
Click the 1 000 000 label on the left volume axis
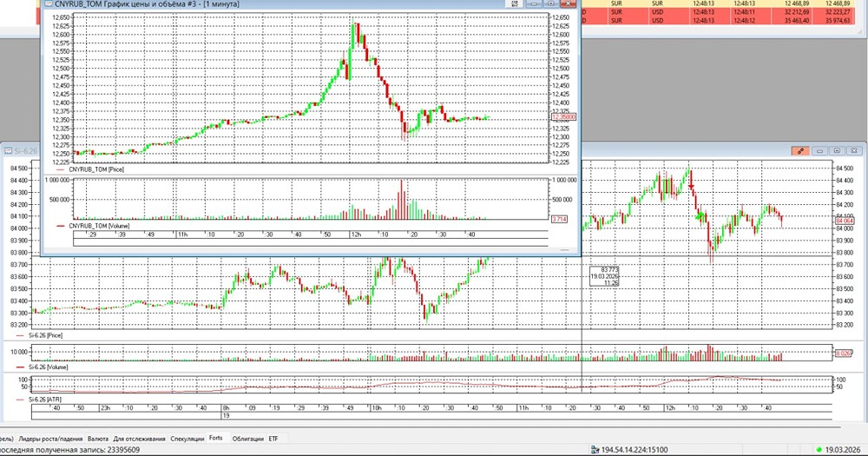point(57,180)
